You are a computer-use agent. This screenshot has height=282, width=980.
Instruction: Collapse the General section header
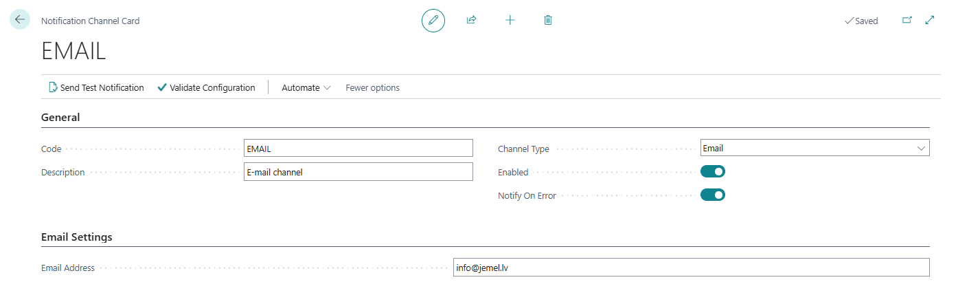pyautogui.click(x=60, y=118)
